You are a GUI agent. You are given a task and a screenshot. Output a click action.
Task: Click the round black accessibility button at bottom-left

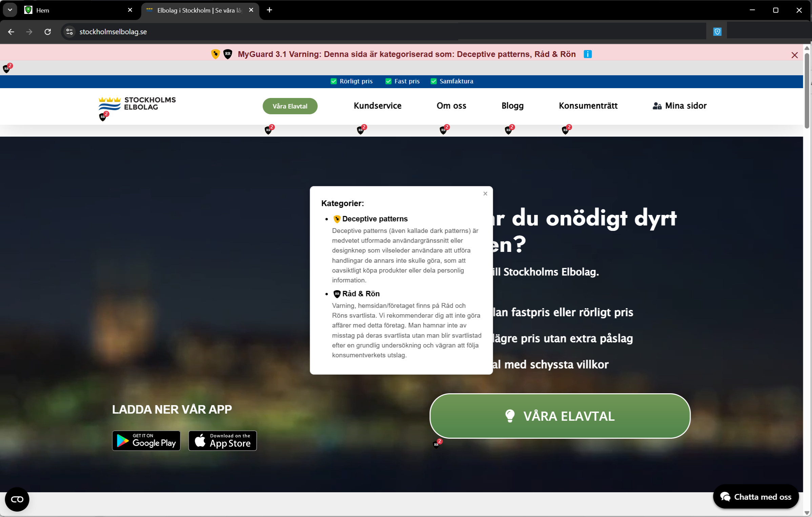pyautogui.click(x=17, y=499)
